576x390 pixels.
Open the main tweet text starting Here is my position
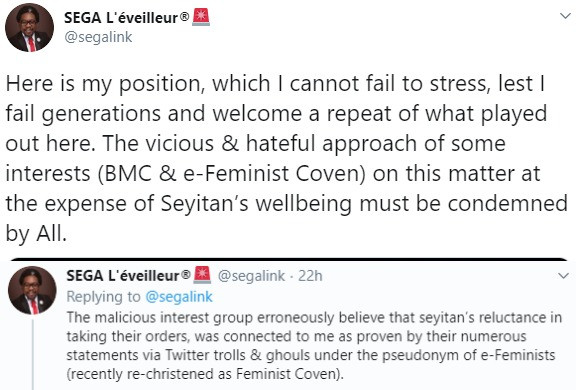click(x=287, y=158)
